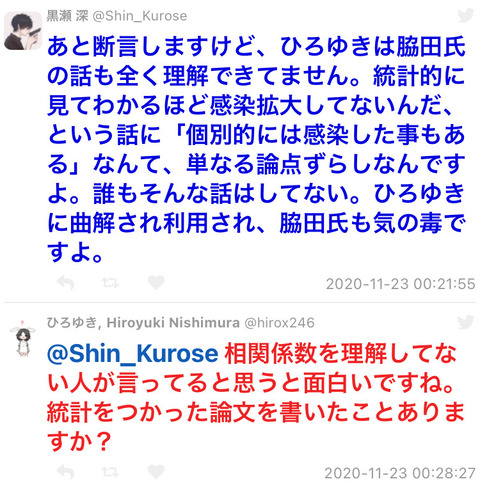Viewport: 480px width, 486px height.
Task: Open the gray @Shin_Kurose handle in header
Action: click(140, 16)
